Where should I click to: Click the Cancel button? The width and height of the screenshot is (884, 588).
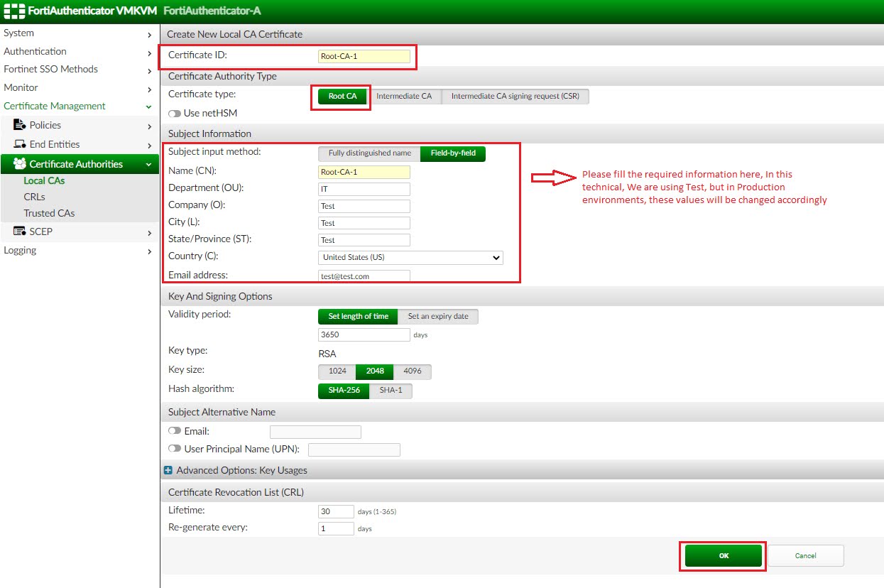point(806,556)
